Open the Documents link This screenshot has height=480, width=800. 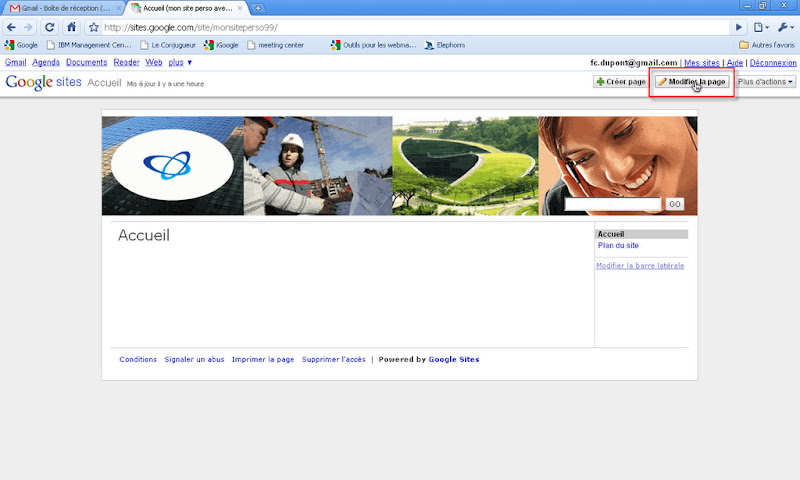(x=87, y=62)
